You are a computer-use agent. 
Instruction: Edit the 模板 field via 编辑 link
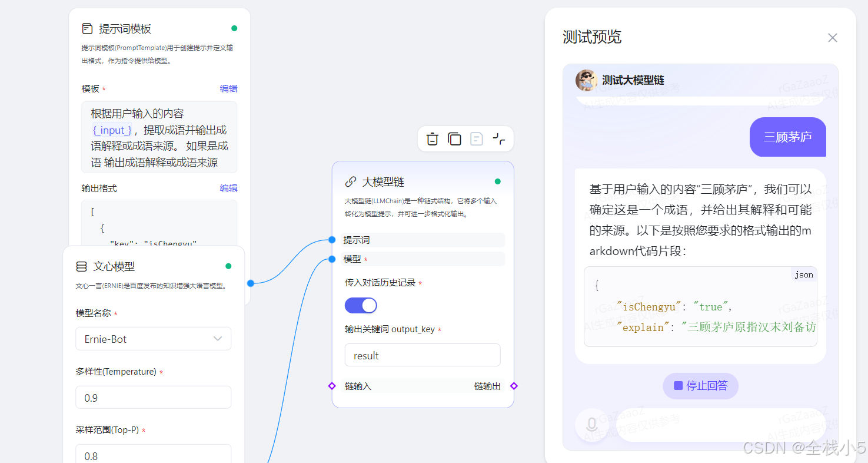coord(228,88)
